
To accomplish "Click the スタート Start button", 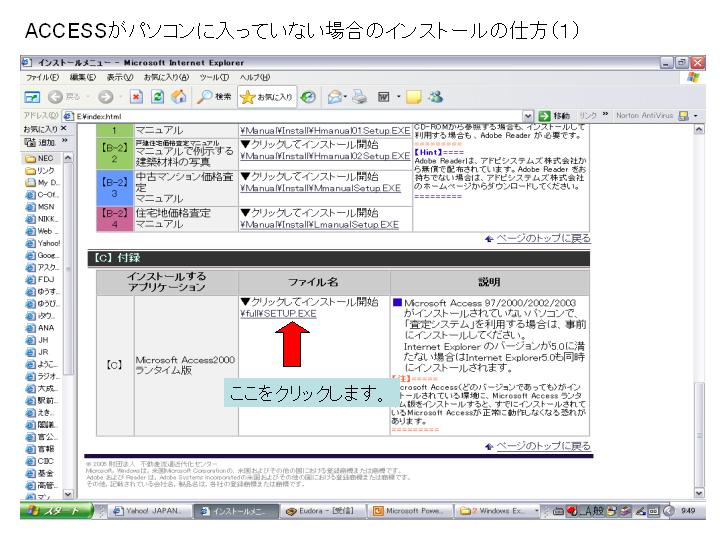I will pos(56,511).
